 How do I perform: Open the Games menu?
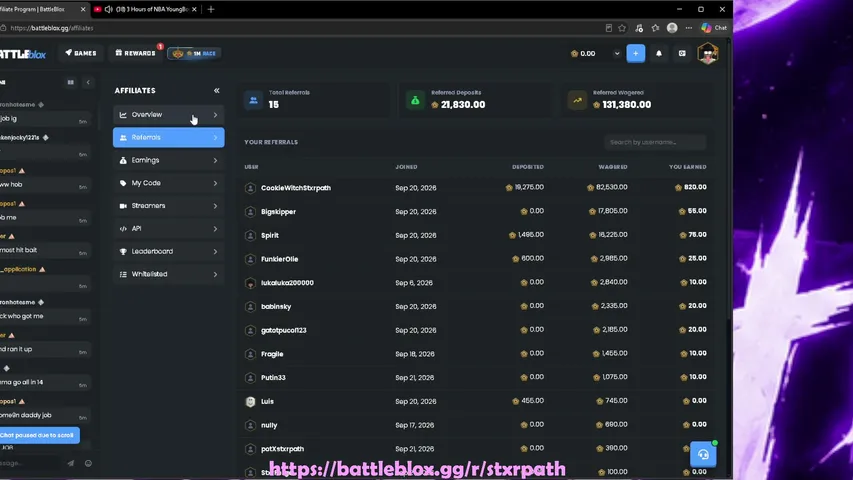click(x=81, y=53)
